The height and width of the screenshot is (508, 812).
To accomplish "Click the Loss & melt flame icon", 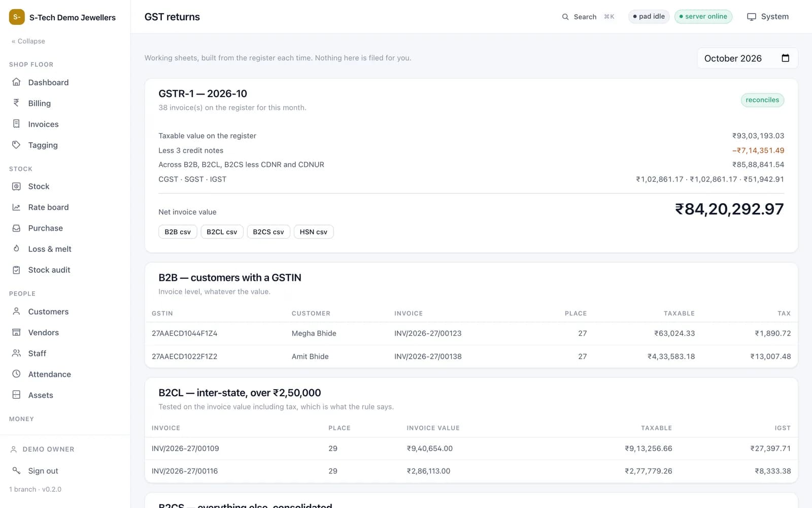I will tap(16, 249).
